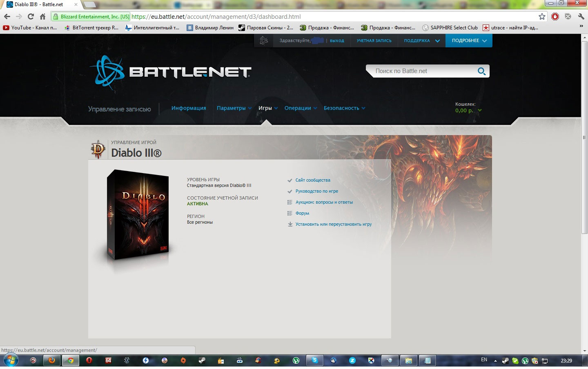Open the Аукцион: вопросы и ответы link

coord(324,202)
